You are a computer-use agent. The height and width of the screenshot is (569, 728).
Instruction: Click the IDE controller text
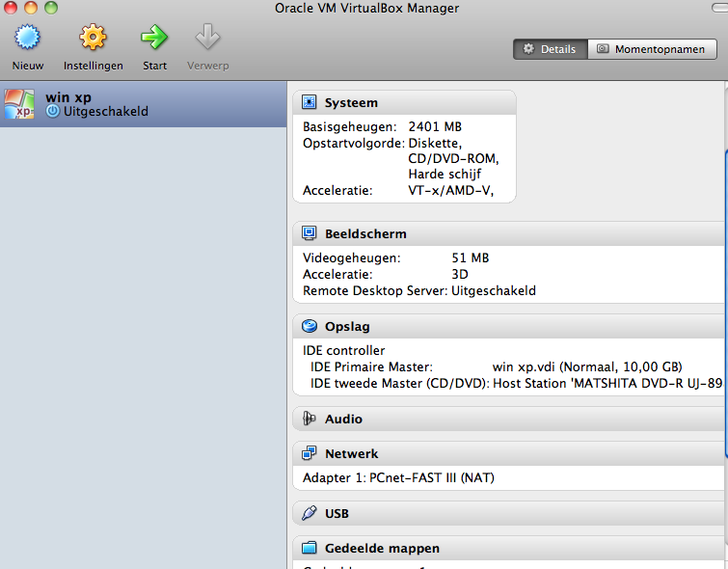point(343,350)
